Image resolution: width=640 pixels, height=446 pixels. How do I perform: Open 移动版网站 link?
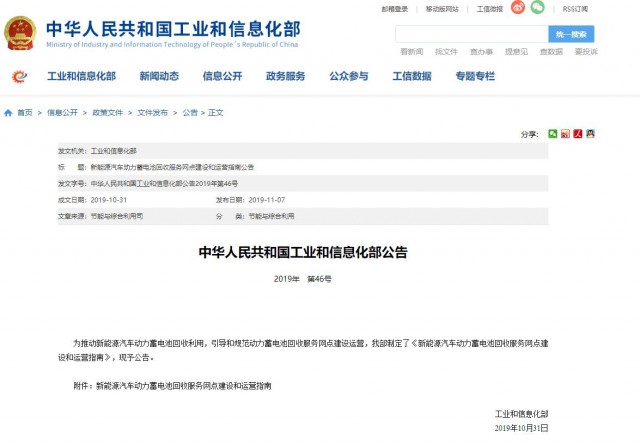point(442,9)
